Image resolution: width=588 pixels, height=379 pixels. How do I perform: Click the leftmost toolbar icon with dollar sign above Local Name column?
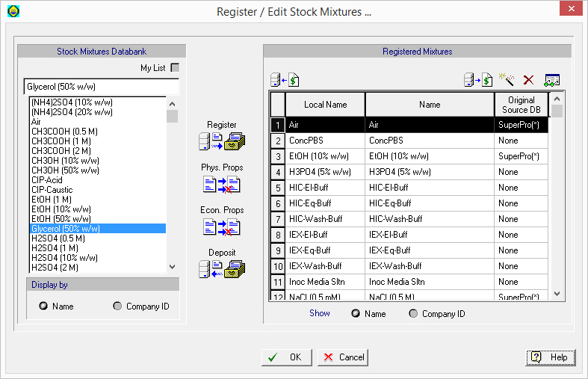tap(285, 80)
